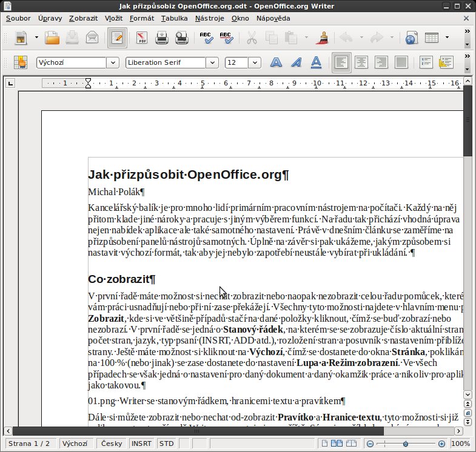The width and height of the screenshot is (476, 452).
Task: Click the Hyperlink globe icon
Action: [x=412, y=38]
